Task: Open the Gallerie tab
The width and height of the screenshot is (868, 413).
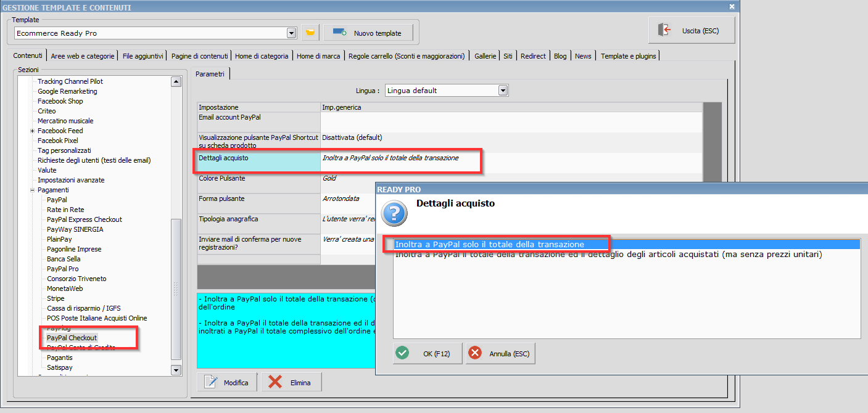Action: pyautogui.click(x=486, y=56)
